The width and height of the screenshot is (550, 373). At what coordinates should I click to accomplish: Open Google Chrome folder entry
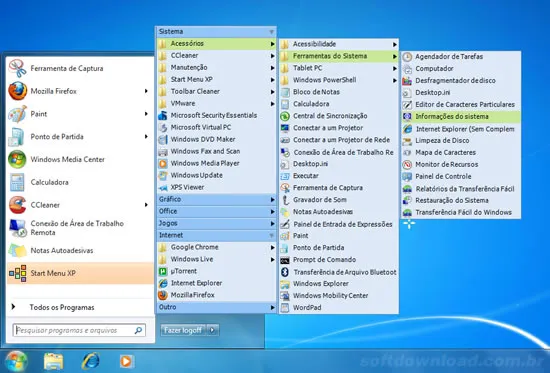coord(216,247)
